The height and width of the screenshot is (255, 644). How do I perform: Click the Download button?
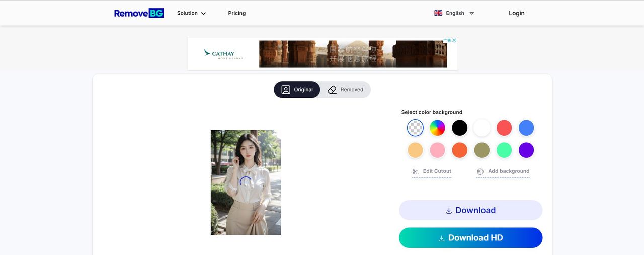[x=470, y=210]
